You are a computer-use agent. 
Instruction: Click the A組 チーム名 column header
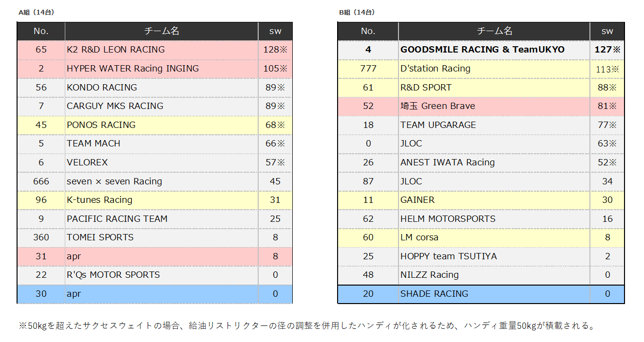coord(161,31)
